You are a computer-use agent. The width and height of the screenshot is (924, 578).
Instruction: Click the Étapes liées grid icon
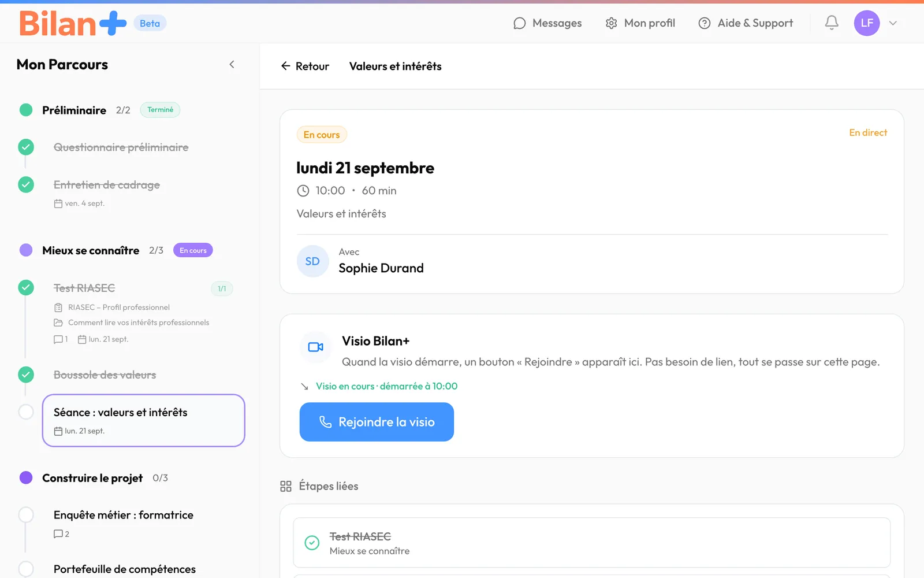[x=286, y=486]
